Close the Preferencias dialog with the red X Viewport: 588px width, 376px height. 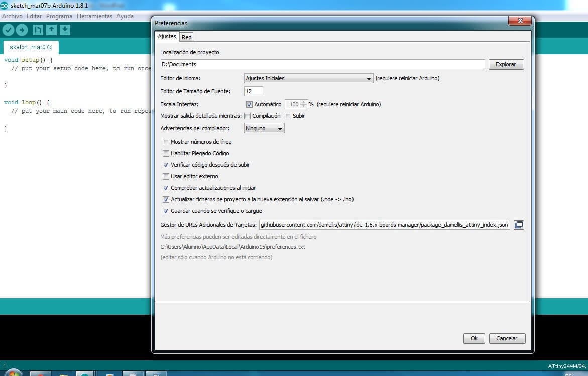[520, 21]
